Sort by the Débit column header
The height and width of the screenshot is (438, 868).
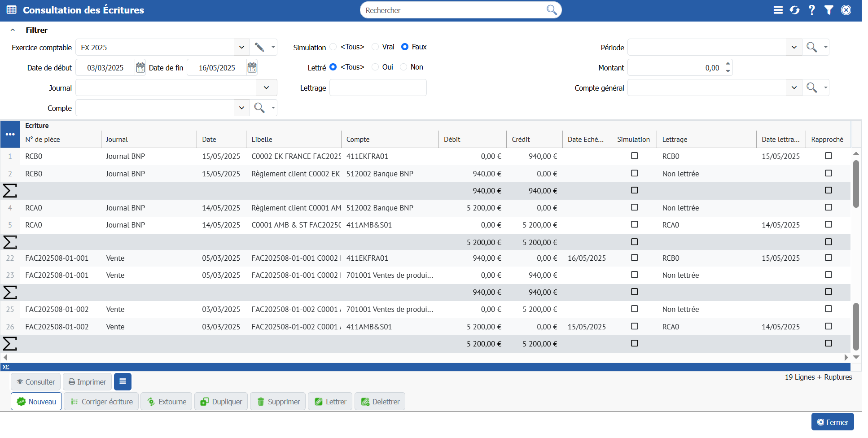452,140
